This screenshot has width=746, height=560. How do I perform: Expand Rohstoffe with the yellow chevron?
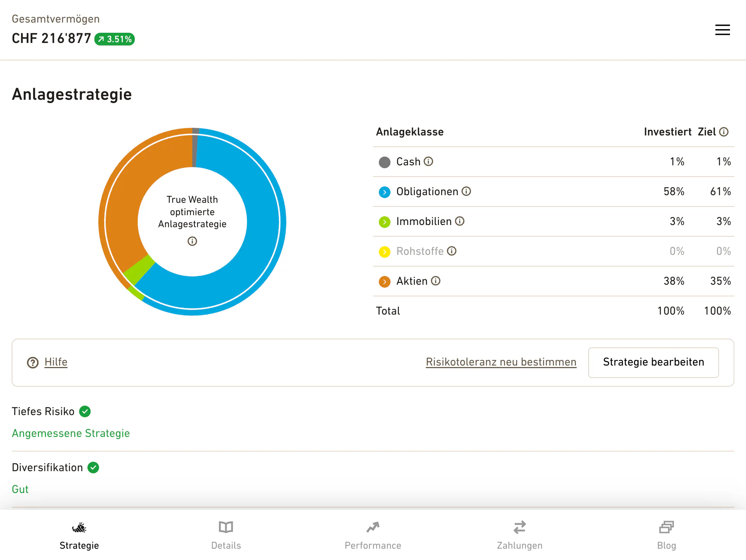coord(385,252)
